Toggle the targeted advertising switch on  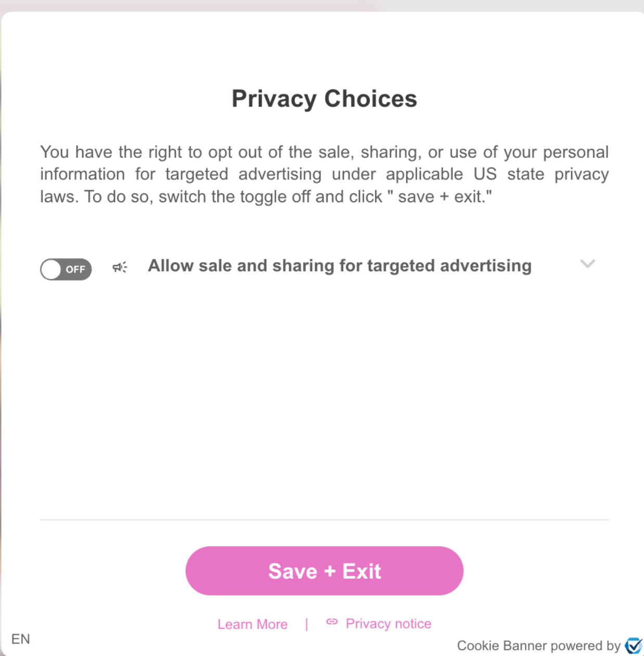[66, 269]
